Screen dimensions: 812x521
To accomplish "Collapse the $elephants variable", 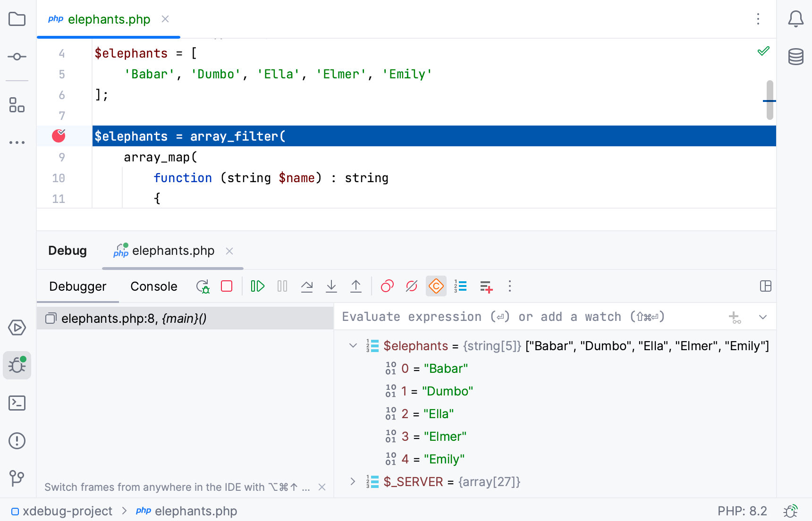I will [x=352, y=346].
